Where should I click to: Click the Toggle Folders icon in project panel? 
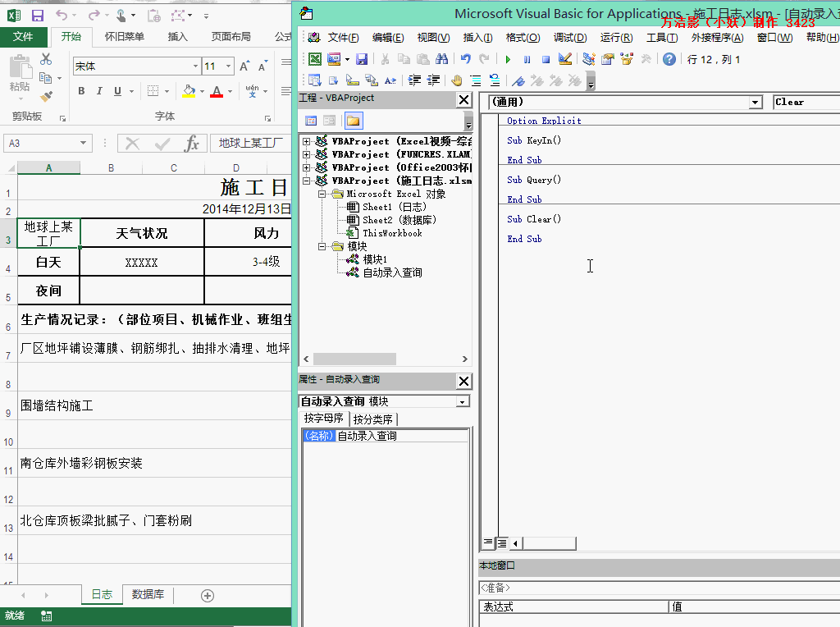(x=353, y=121)
